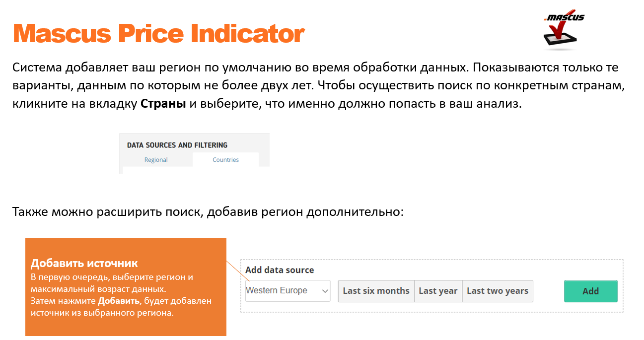The height and width of the screenshot is (340, 644).
Task: Click the Добавить источник callout heading
Action: 84,263
